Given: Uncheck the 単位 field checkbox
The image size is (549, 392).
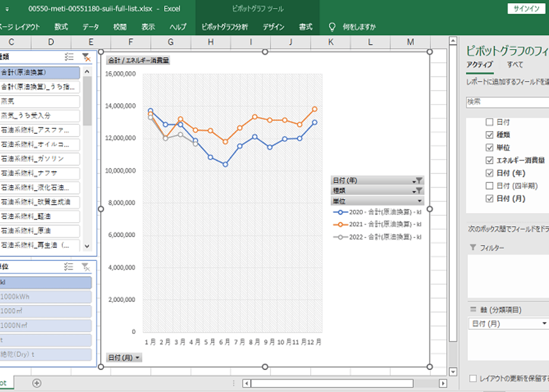Looking at the screenshot, I should tap(490, 147).
